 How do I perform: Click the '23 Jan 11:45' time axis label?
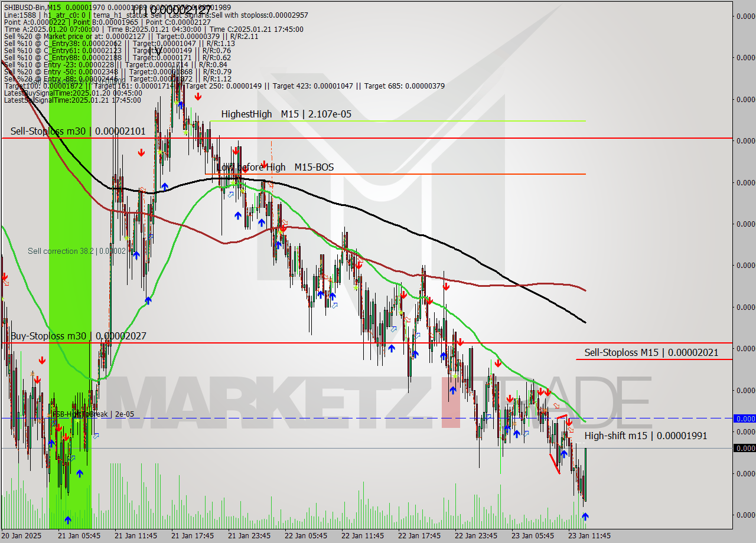tap(589, 535)
